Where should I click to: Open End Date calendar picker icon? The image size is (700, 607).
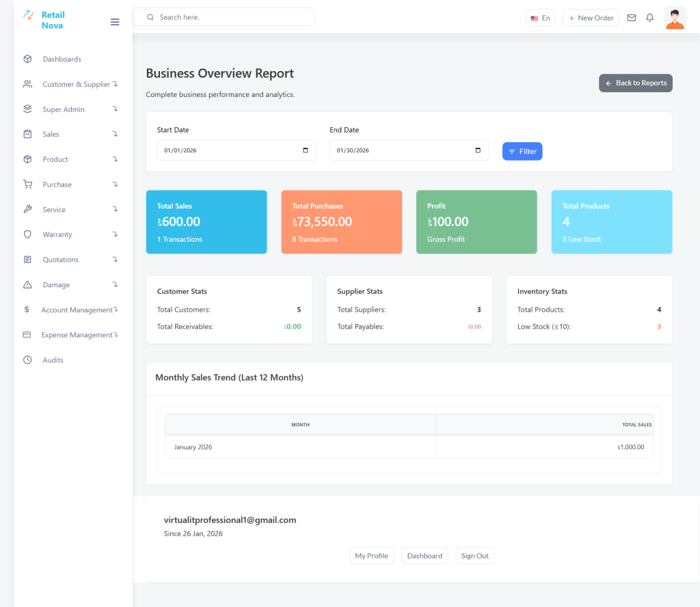pyautogui.click(x=477, y=150)
